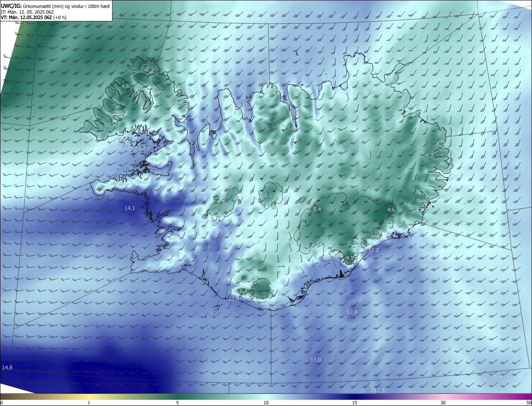
Task: Click the 12.9 value over the ocean
Action: click(x=352, y=312)
